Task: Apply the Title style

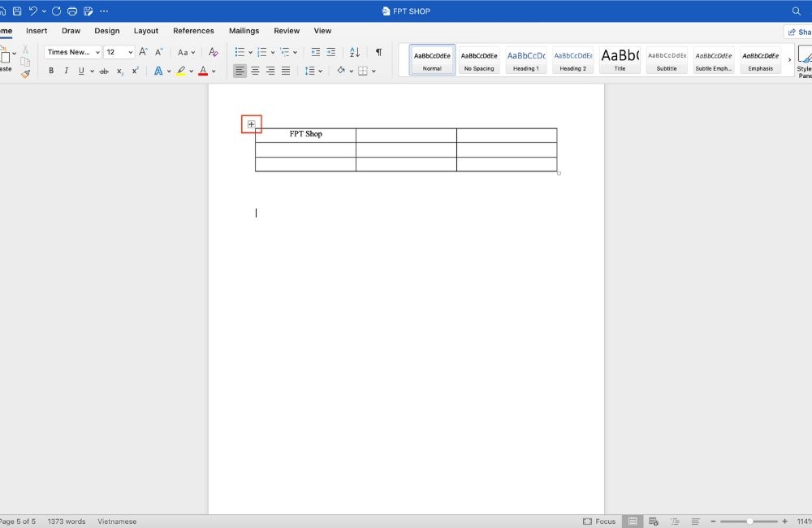Action: click(620, 59)
